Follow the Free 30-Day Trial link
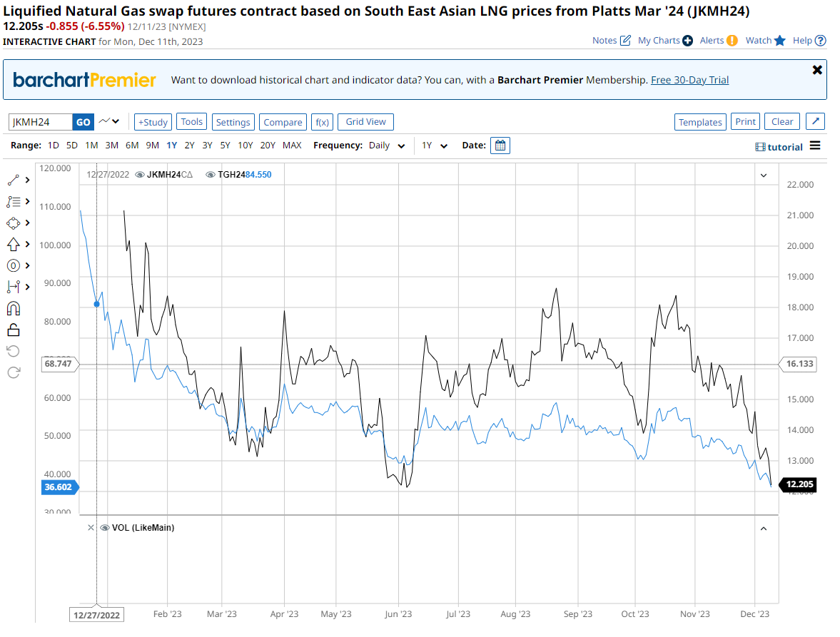840x637 pixels. (689, 80)
